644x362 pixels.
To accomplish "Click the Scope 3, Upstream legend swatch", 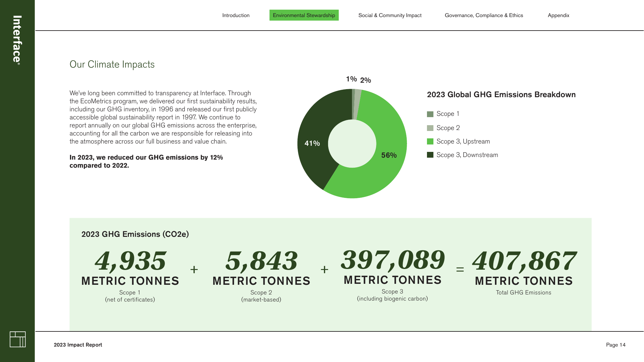I will [x=430, y=142].
